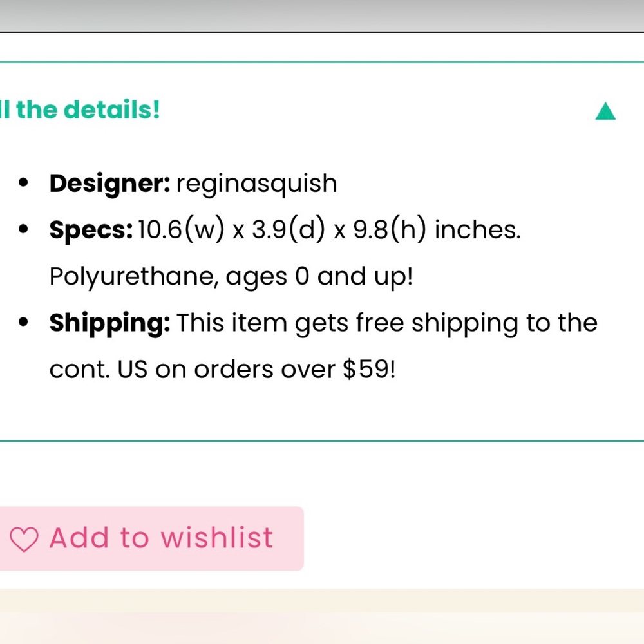Click the bold "Shipping:" label
This screenshot has height=644, width=644.
pyautogui.click(x=109, y=323)
